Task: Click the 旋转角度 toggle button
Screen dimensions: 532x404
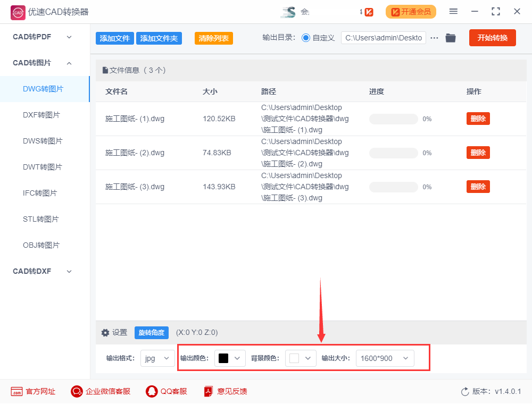Action: pos(152,332)
